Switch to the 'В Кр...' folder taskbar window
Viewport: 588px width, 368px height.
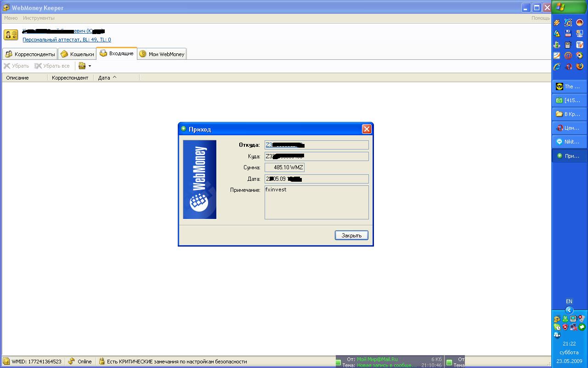coord(570,114)
